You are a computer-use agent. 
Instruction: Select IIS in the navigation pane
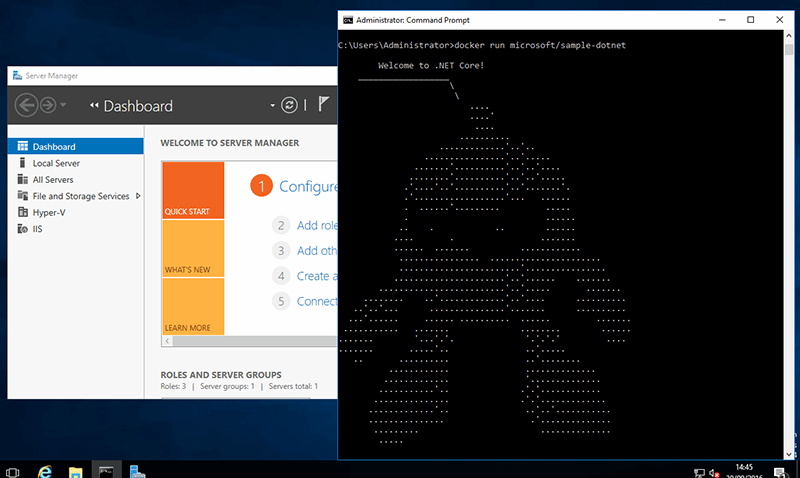(x=37, y=229)
